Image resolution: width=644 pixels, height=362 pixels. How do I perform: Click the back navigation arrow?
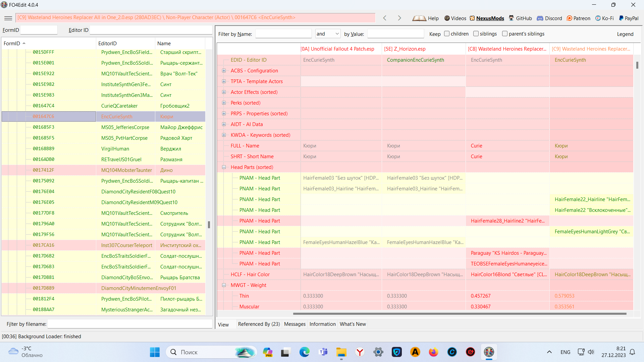(385, 18)
